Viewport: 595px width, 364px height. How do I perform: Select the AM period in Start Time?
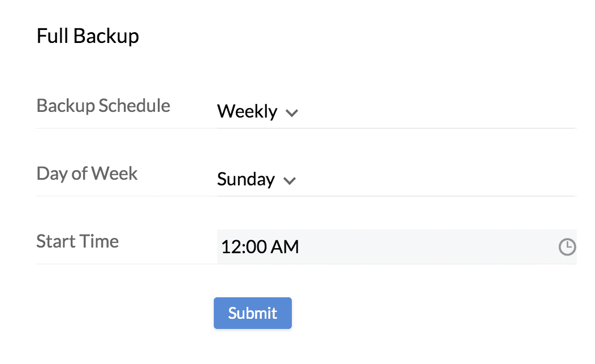point(285,247)
